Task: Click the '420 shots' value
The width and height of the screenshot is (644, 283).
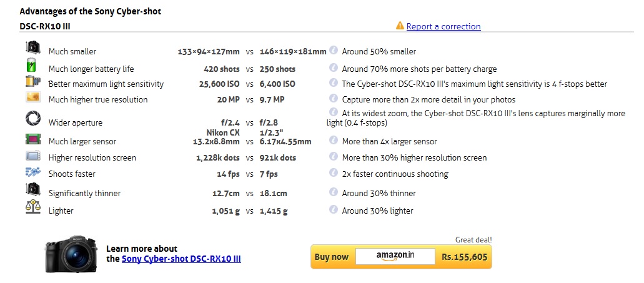Action: point(221,69)
